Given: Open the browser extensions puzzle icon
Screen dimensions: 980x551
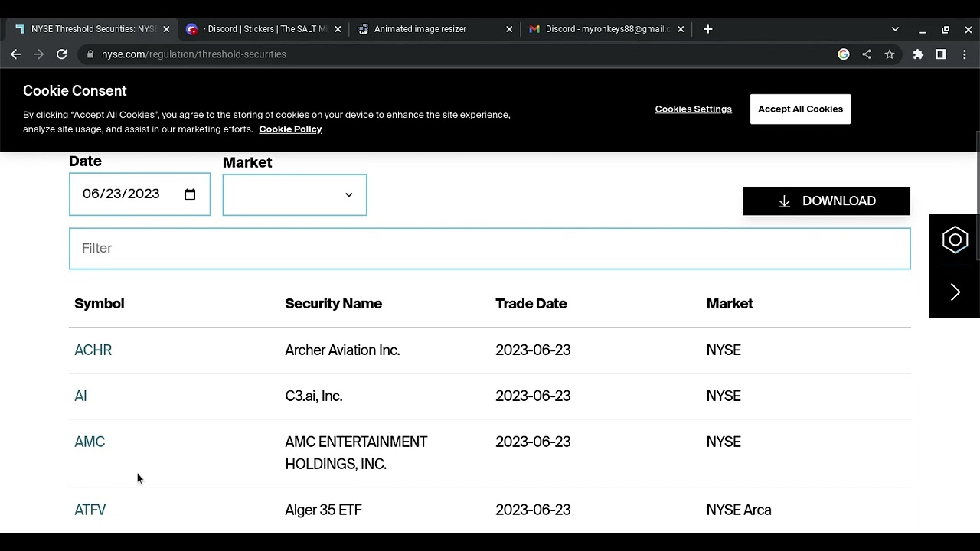Looking at the screenshot, I should [918, 54].
